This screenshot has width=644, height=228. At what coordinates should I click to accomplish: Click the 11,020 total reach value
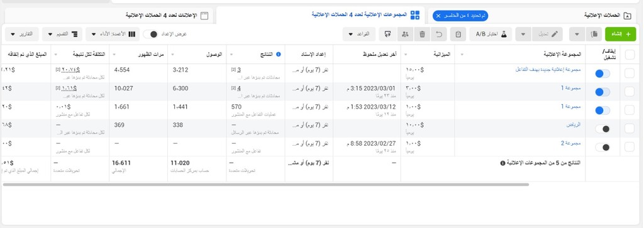(x=180, y=163)
